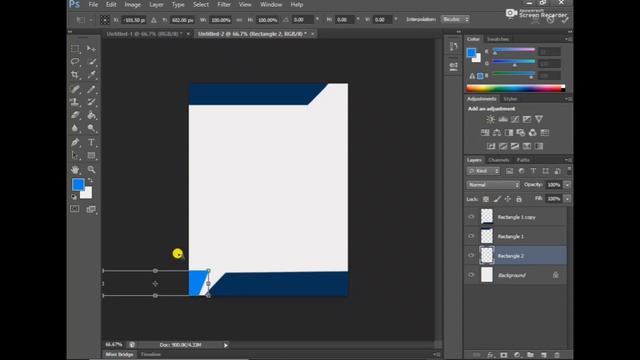Select the History Brush tool
The width and height of the screenshot is (640, 360).
[x=91, y=102]
